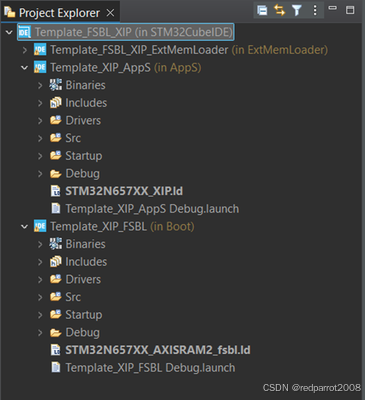Expand Src under Template_XIP_AppS
Image resolution: width=365 pixels, height=400 pixels.
40,138
